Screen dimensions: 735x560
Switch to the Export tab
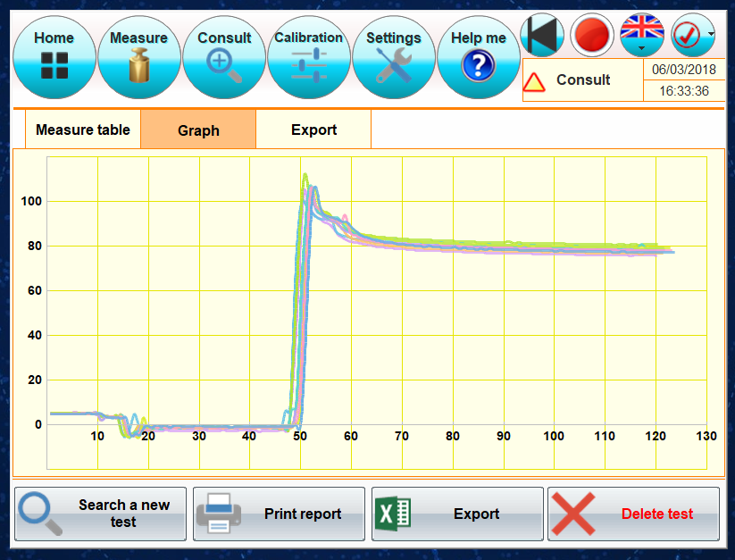tap(313, 130)
